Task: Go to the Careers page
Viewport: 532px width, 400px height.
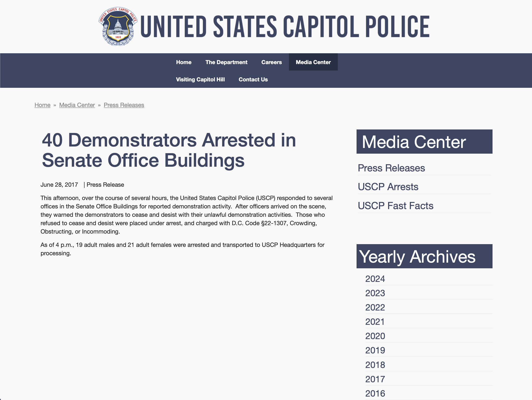Action: click(x=271, y=62)
